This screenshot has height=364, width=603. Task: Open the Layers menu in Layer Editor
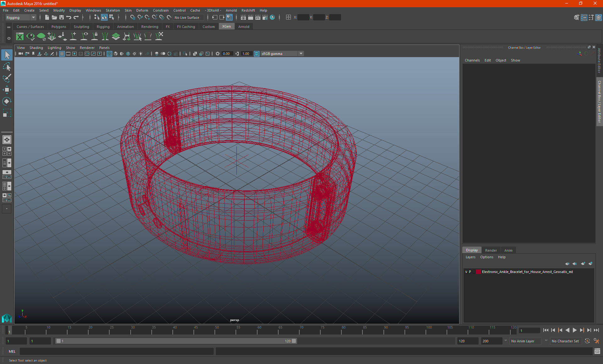pyautogui.click(x=470, y=257)
